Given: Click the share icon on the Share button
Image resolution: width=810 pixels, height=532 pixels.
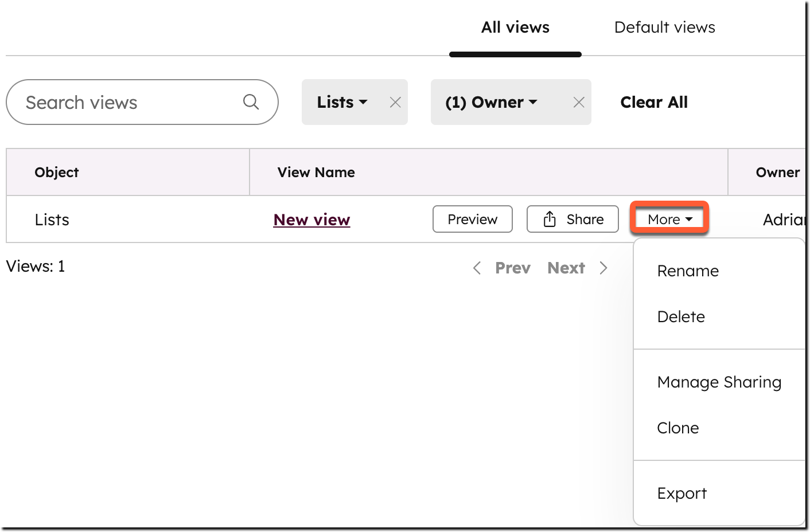Looking at the screenshot, I should pyautogui.click(x=550, y=219).
